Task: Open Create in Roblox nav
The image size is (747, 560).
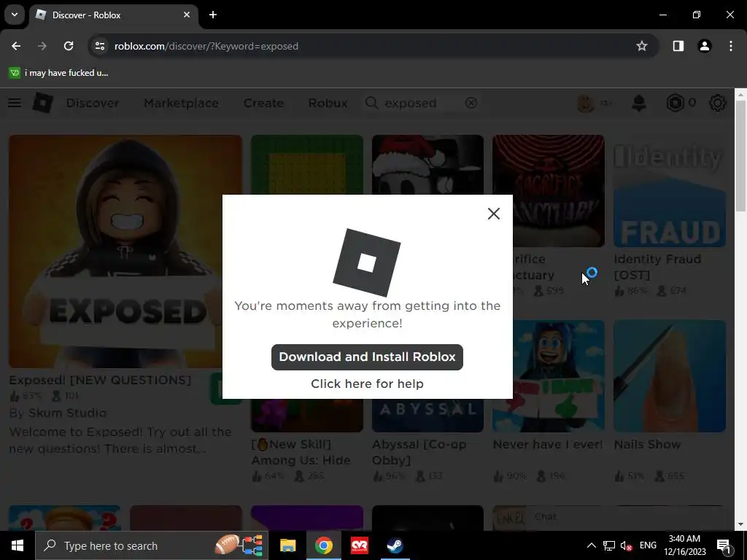Action: (263, 103)
